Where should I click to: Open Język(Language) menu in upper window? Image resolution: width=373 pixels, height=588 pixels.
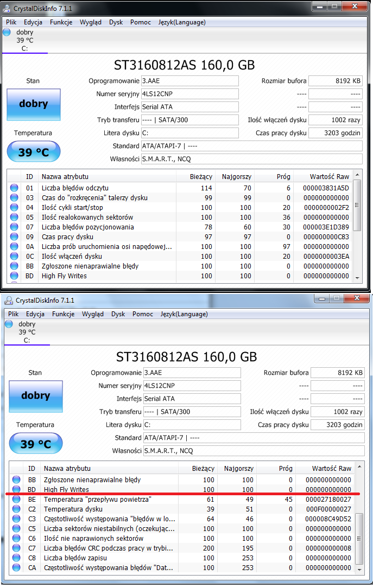coord(182,22)
